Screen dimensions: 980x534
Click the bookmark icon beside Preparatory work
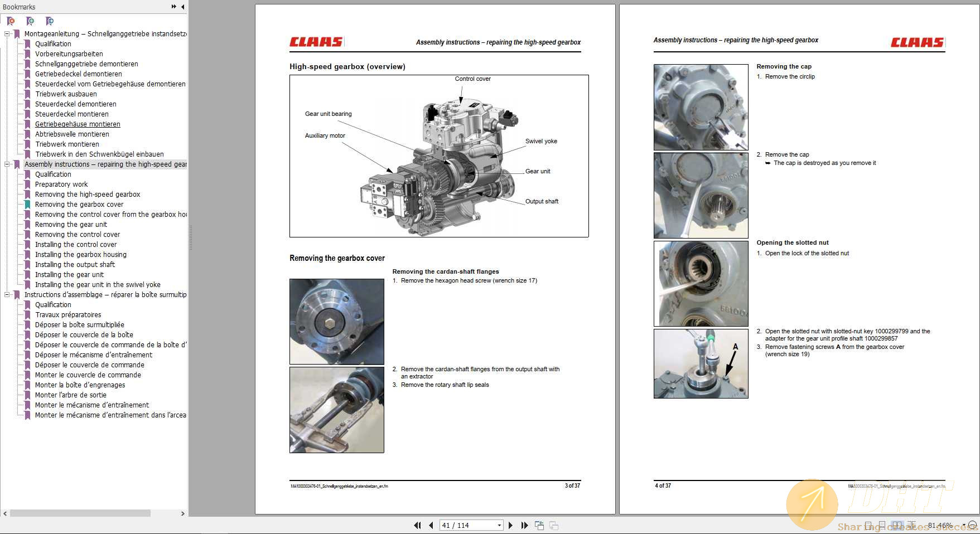click(27, 184)
